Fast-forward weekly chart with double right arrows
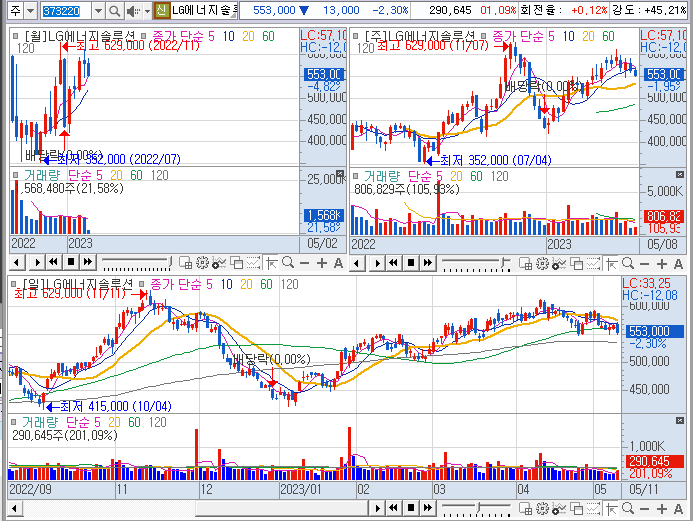The height and width of the screenshot is (521, 693). click(428, 263)
